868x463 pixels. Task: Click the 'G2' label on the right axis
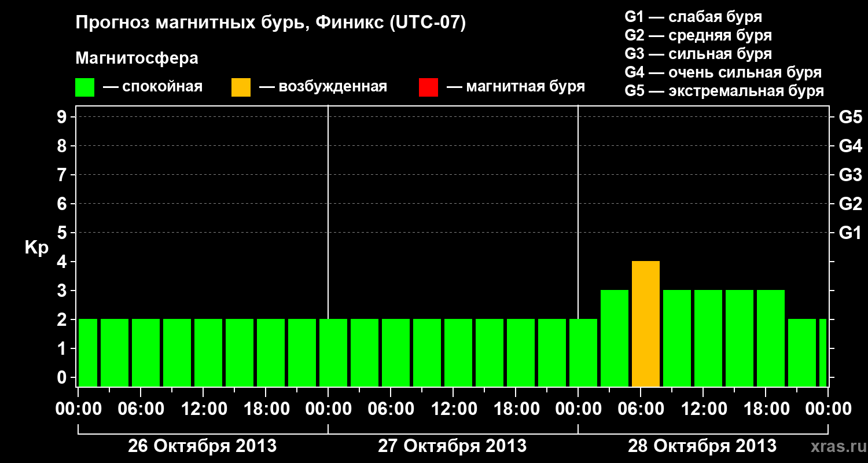point(851,204)
